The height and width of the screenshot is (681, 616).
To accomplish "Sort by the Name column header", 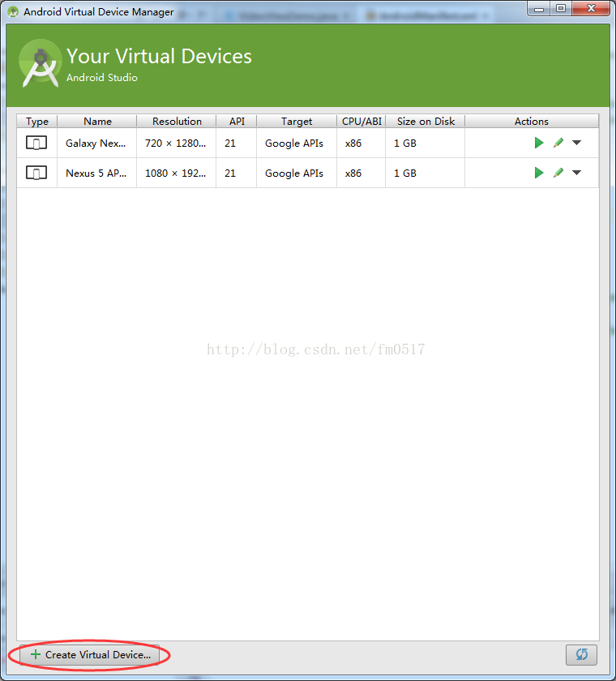I will [97, 121].
